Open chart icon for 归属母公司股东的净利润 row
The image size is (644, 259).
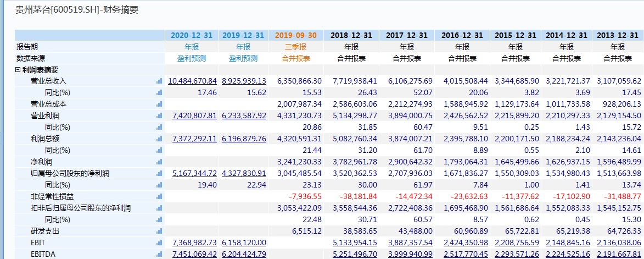159,174
